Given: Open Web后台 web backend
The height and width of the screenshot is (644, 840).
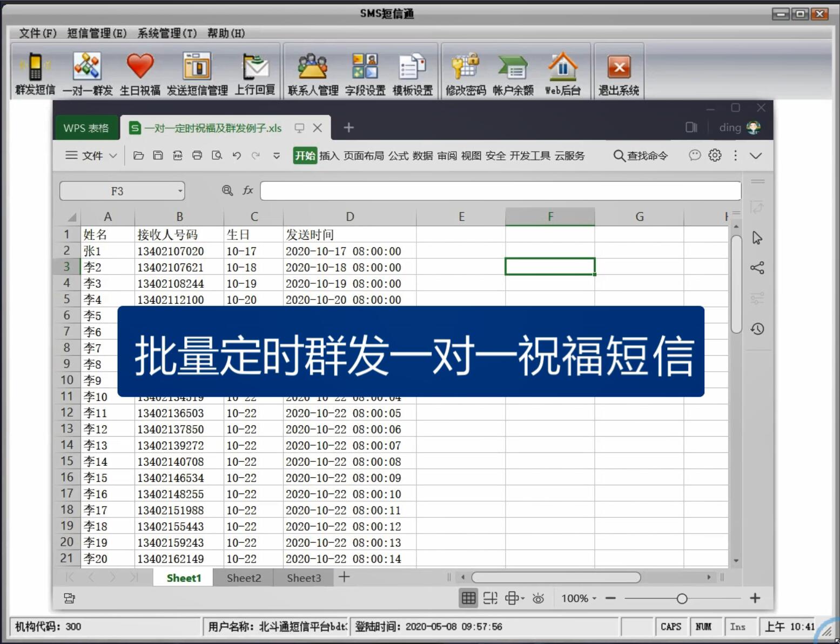Looking at the screenshot, I should (562, 73).
